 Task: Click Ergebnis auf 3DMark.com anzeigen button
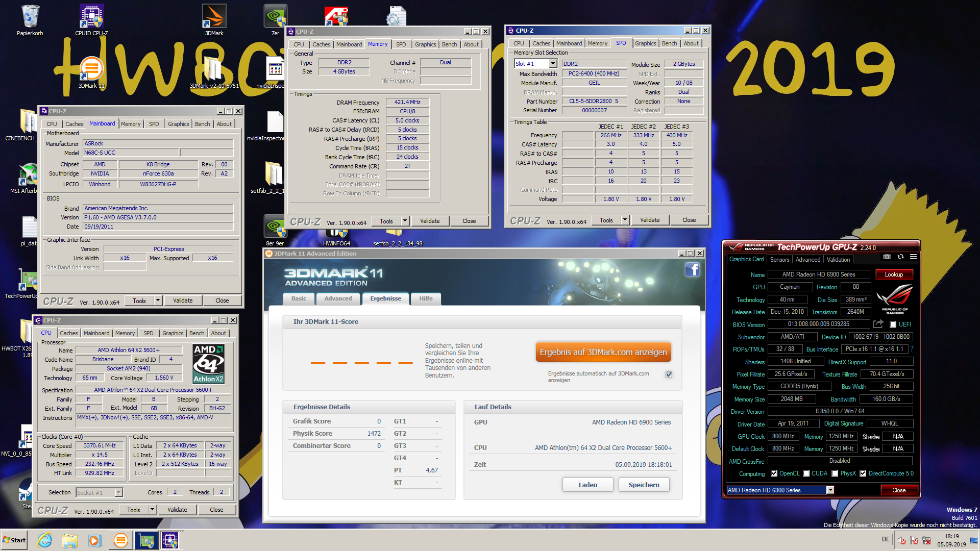point(603,352)
